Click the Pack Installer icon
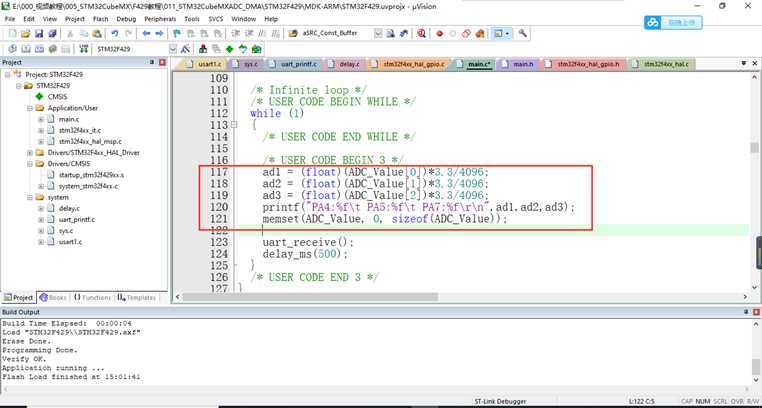762x408 pixels. 256,49
